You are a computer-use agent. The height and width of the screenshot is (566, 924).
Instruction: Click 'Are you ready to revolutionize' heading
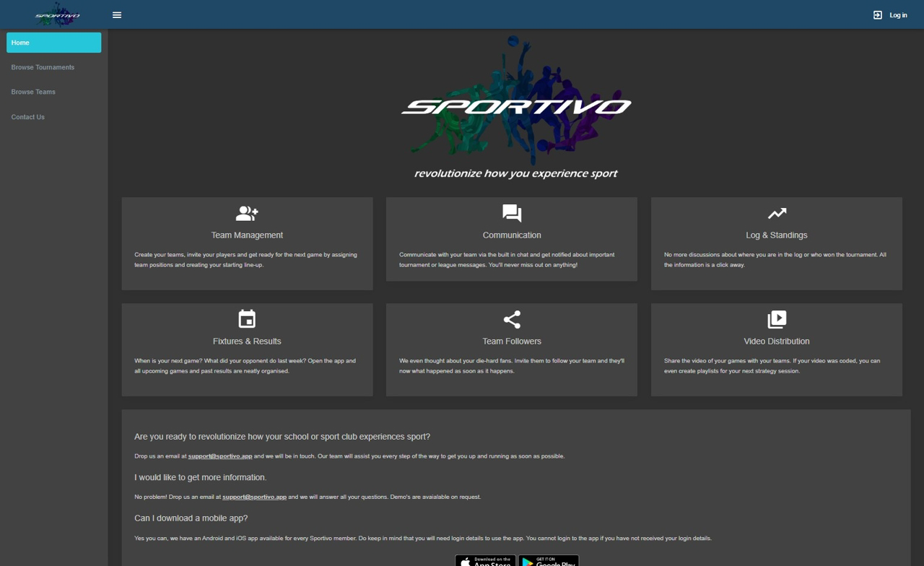282,437
